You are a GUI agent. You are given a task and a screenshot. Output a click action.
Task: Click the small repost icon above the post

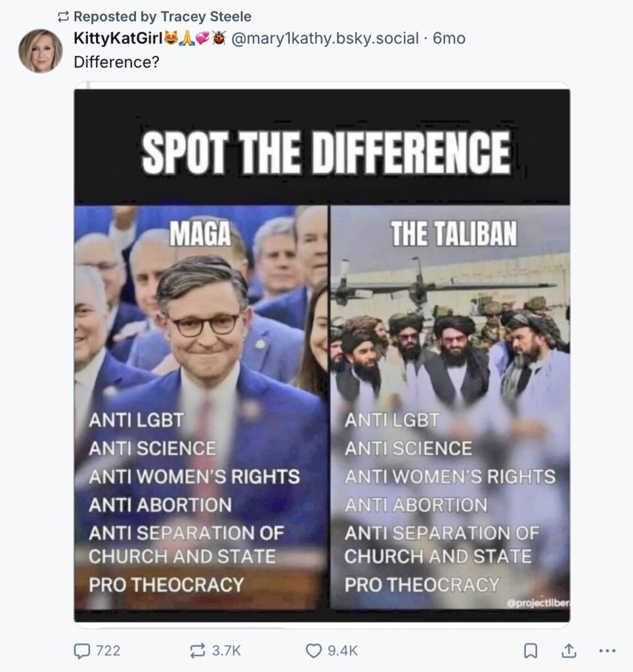tap(63, 16)
